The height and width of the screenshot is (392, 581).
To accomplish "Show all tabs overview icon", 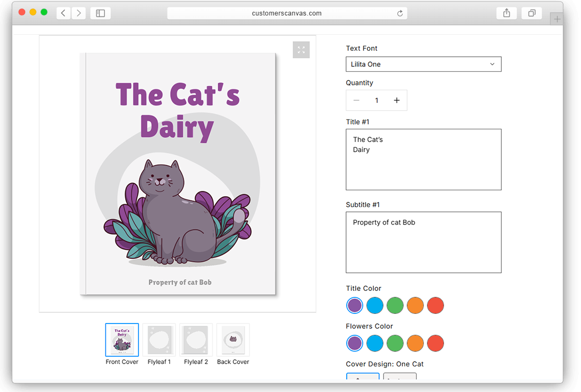I will click(532, 13).
